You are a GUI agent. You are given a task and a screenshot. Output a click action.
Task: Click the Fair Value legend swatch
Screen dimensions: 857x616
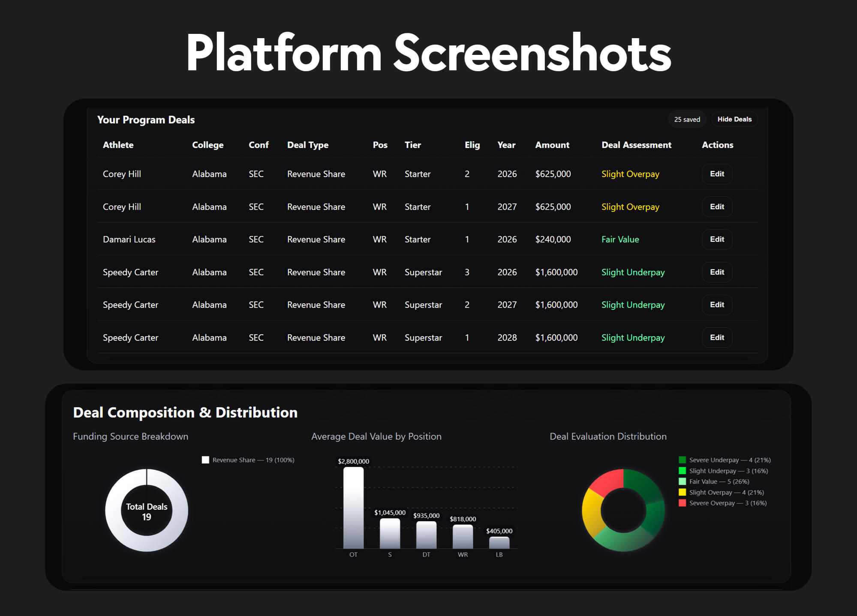[682, 481]
